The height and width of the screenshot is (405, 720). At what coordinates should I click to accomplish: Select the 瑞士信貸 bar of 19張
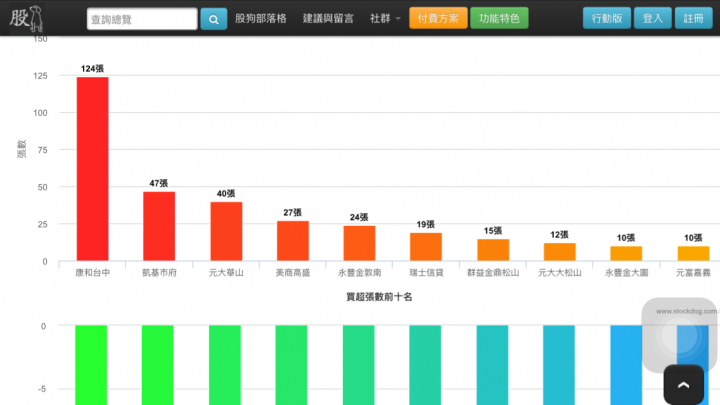pyautogui.click(x=426, y=247)
